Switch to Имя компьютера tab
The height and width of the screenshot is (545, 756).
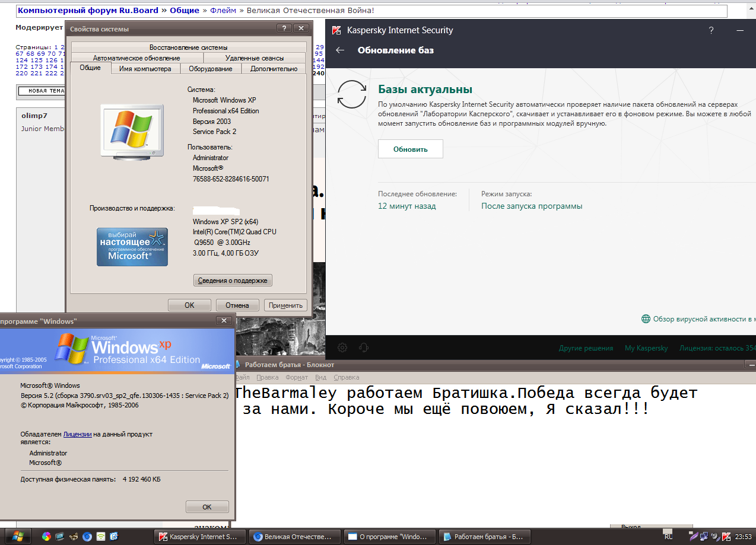(145, 69)
